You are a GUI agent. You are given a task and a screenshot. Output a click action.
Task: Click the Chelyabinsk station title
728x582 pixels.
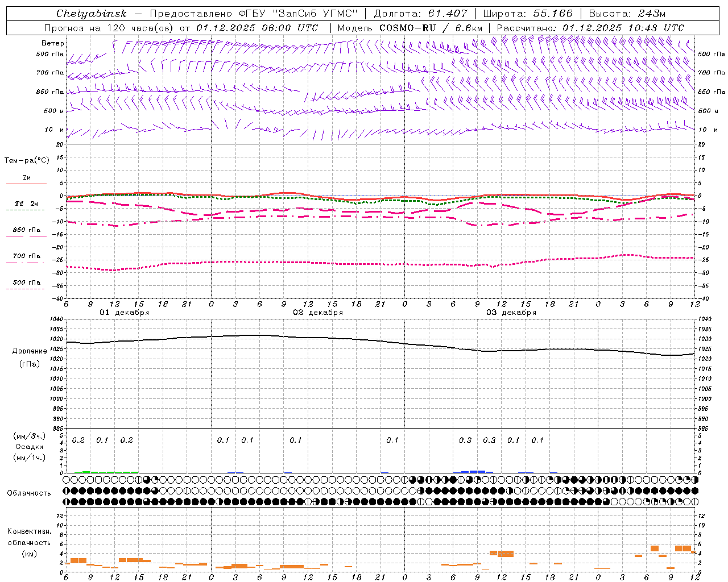[91, 14]
